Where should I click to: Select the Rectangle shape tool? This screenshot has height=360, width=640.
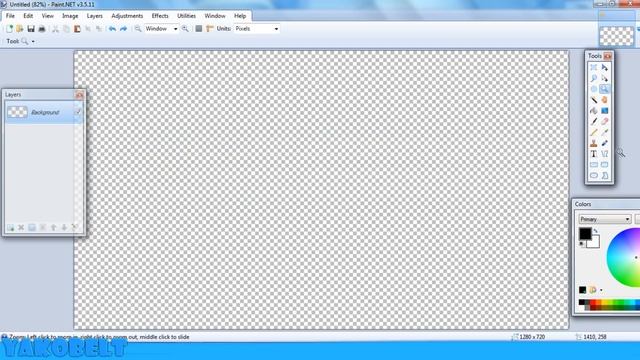(593, 165)
